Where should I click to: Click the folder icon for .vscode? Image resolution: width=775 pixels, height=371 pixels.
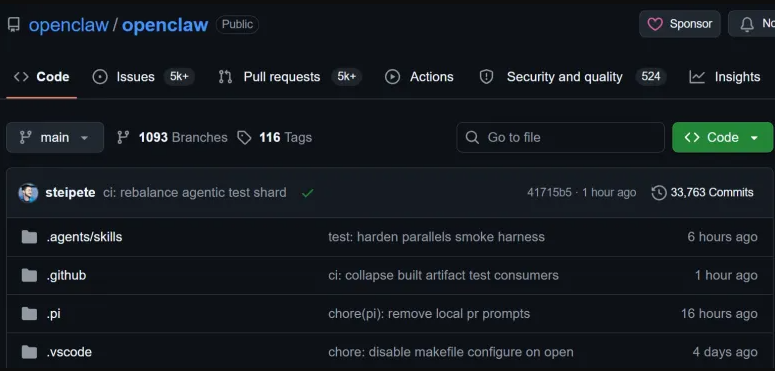pyautogui.click(x=29, y=352)
